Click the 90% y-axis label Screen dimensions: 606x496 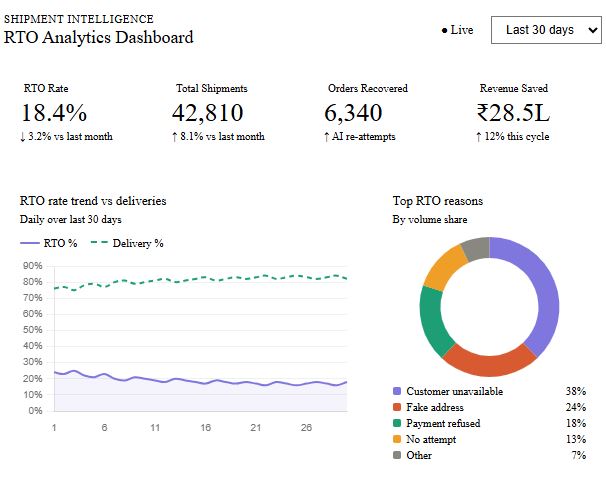click(x=32, y=266)
